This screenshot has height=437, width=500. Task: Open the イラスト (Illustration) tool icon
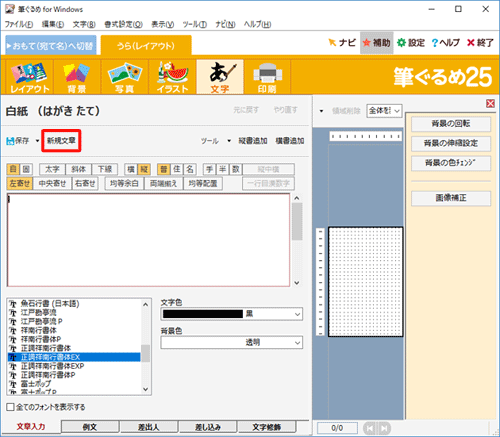[172, 77]
